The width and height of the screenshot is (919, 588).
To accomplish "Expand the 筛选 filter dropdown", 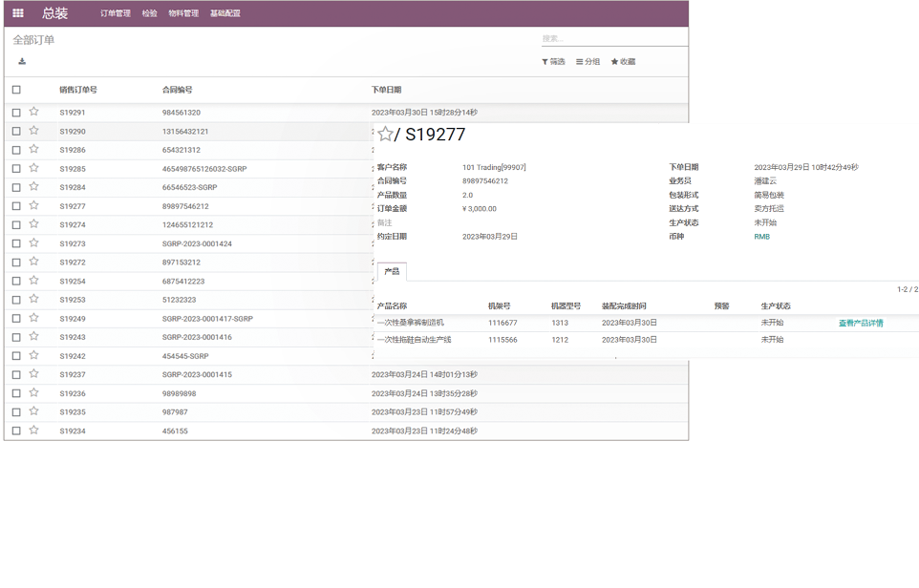I will [553, 62].
